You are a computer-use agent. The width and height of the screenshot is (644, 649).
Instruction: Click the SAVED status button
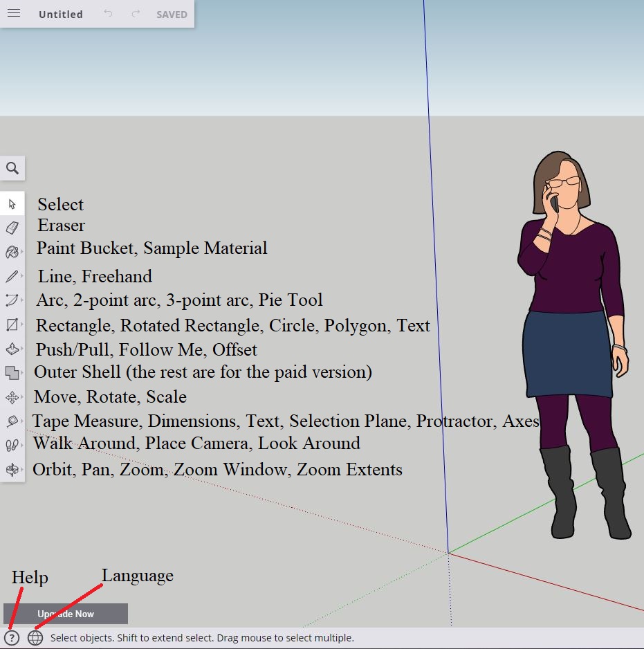click(x=172, y=15)
